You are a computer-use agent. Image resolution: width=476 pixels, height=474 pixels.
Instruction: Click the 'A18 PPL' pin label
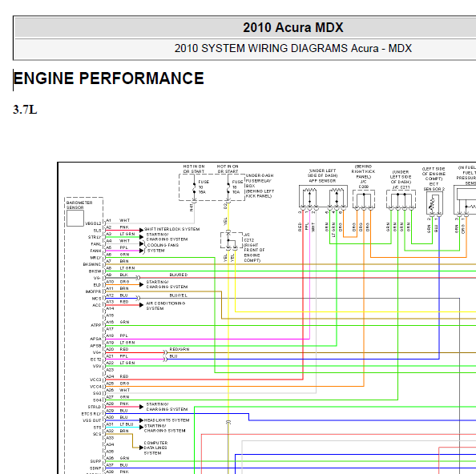[x=117, y=335]
